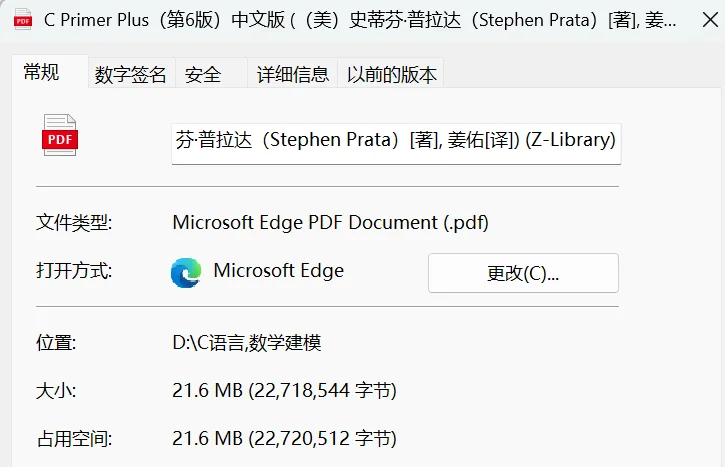Click the 文件类型 label

74,223
